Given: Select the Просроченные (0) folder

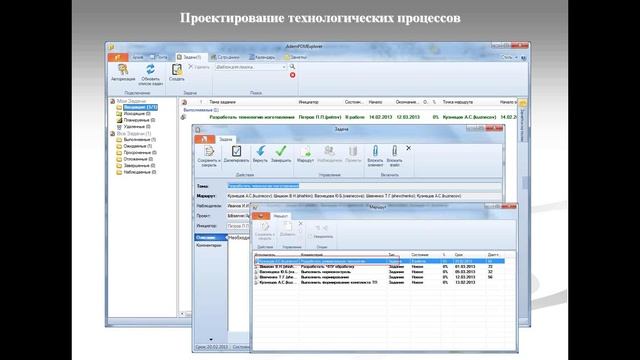Looking at the screenshot, I should click(140, 153).
